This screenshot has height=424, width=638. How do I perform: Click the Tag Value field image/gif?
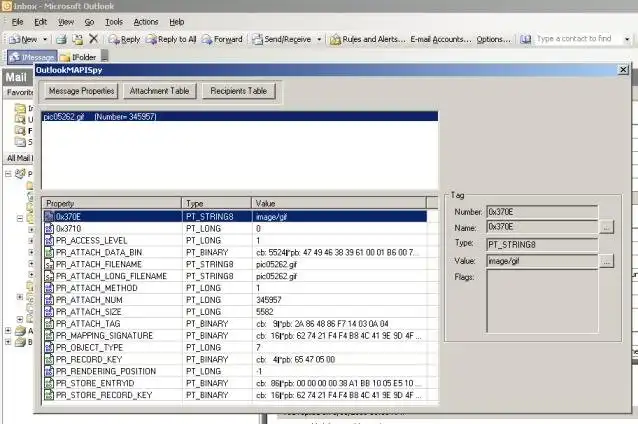point(542,261)
